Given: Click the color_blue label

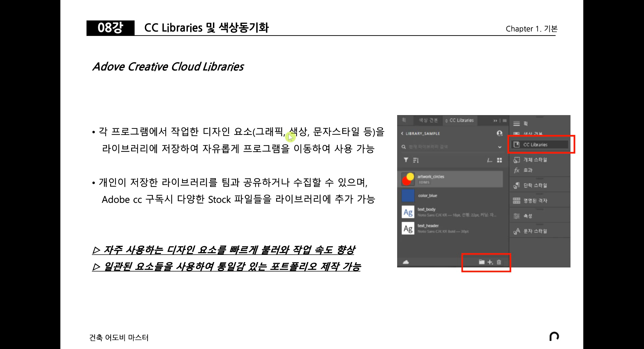Looking at the screenshot, I should (x=428, y=196).
